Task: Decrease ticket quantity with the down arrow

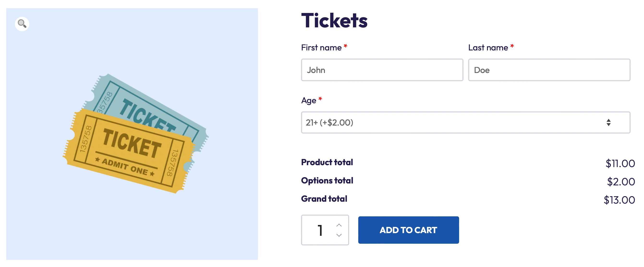Action: coord(339,235)
